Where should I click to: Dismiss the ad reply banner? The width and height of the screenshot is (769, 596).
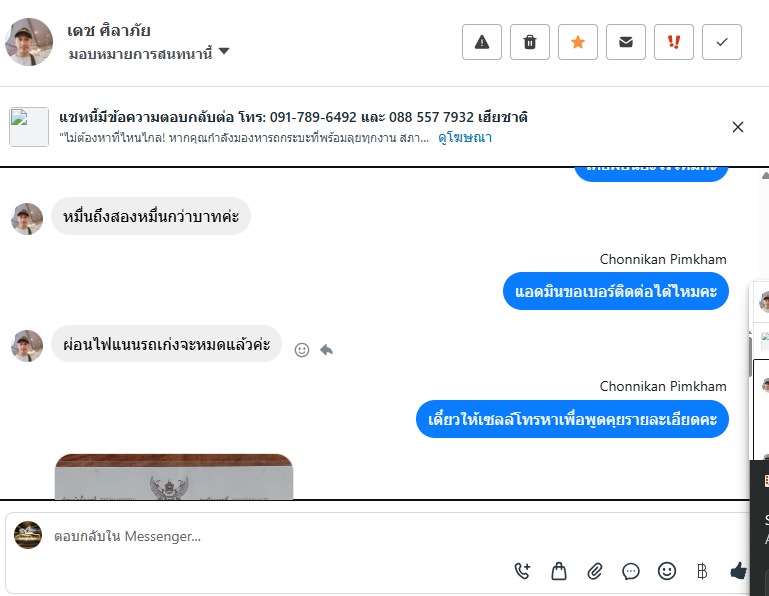point(738,127)
